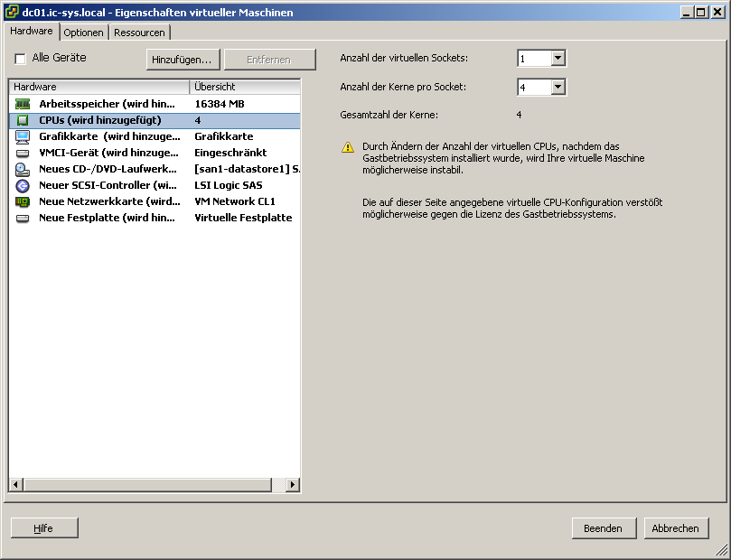Screen dimensions: 731x560
Task: Enable the Alle Geräte checkbox
Action: pyautogui.click(x=21, y=59)
